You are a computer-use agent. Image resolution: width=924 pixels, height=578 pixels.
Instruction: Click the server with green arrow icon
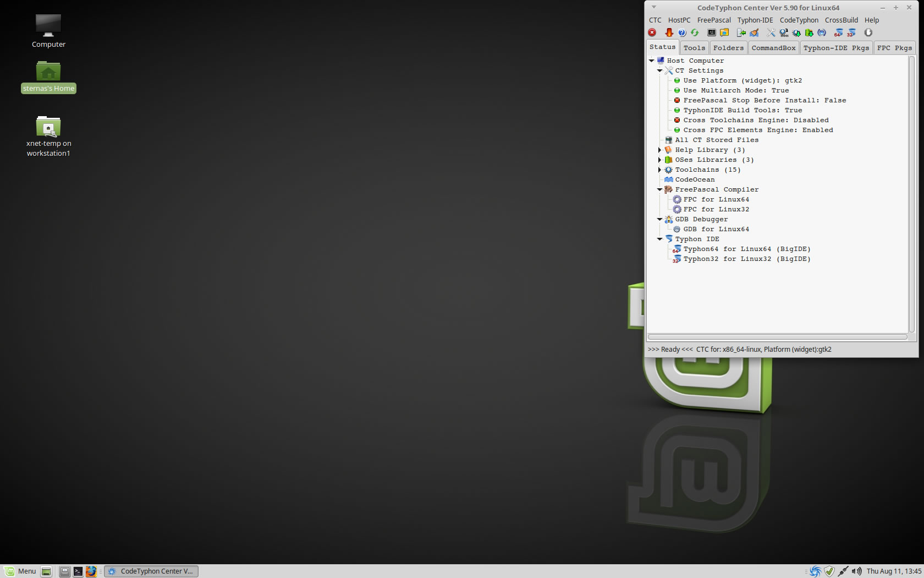point(741,32)
